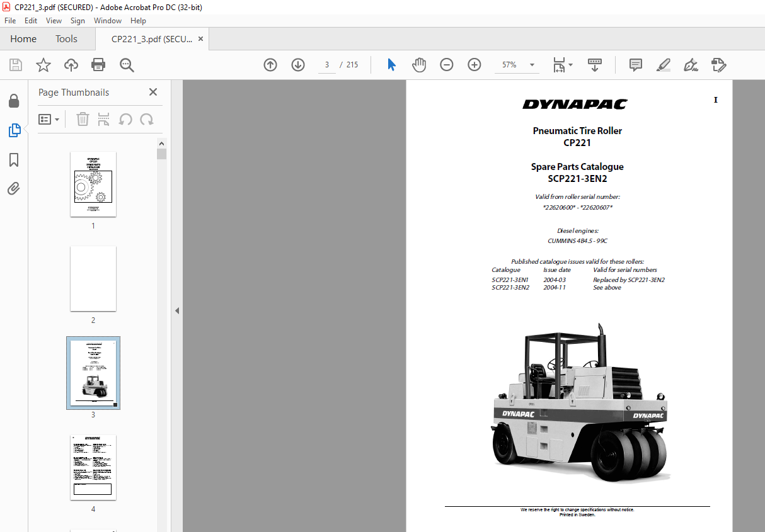Open the Sign document pen tool
Viewport: 765px width, 532px height.
click(x=691, y=65)
